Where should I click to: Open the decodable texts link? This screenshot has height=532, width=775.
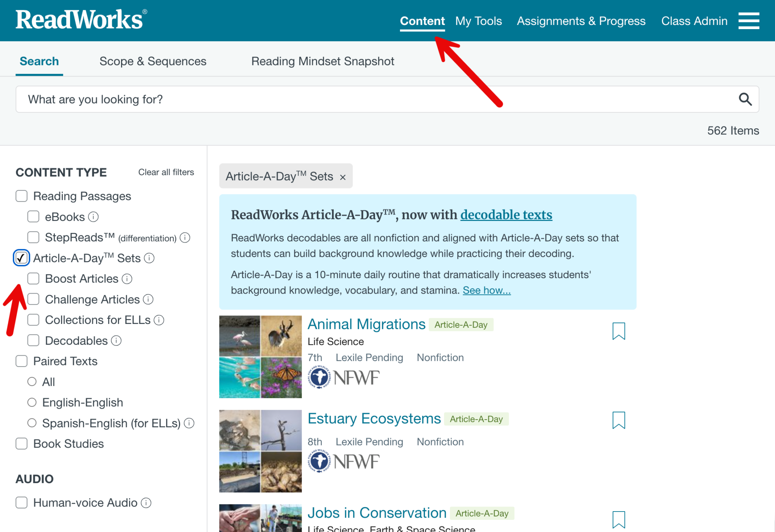pos(506,215)
